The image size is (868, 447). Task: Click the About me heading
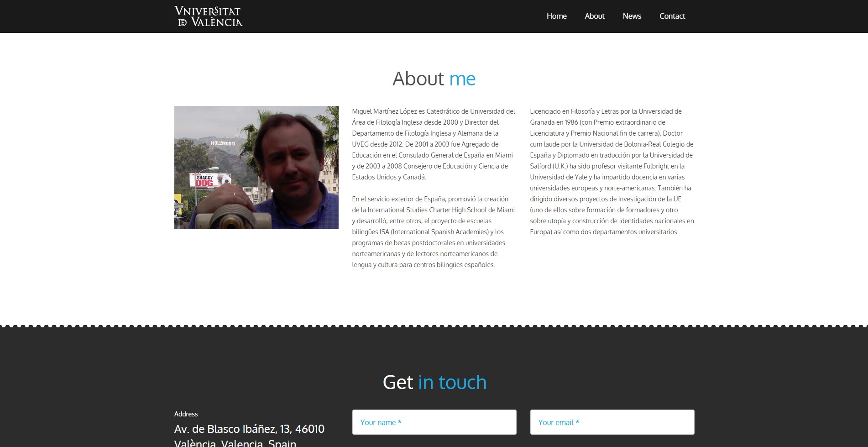434,79
